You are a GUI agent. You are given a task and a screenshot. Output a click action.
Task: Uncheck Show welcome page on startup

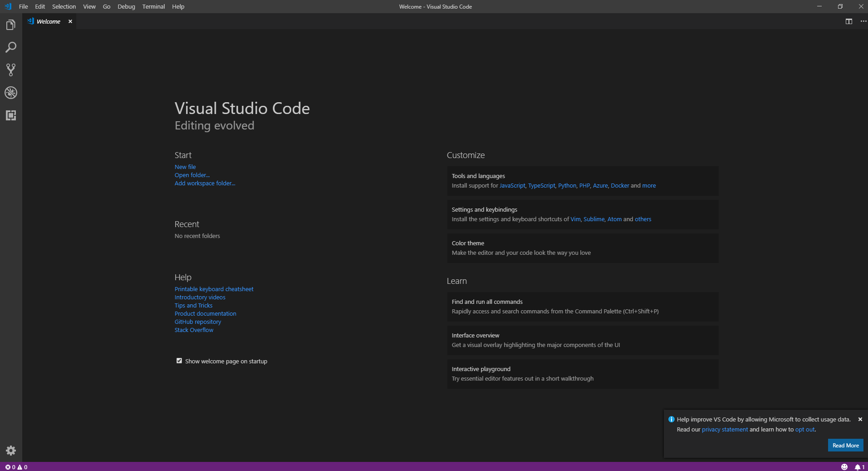click(179, 361)
